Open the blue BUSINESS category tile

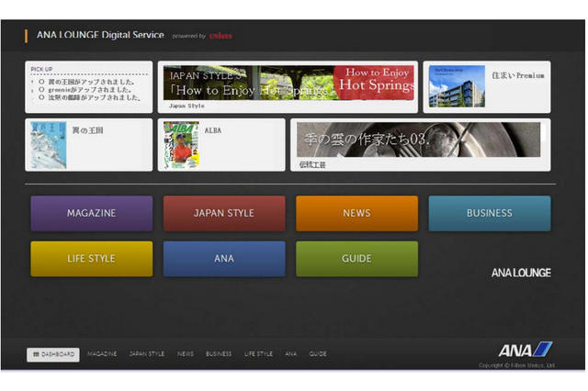(489, 213)
